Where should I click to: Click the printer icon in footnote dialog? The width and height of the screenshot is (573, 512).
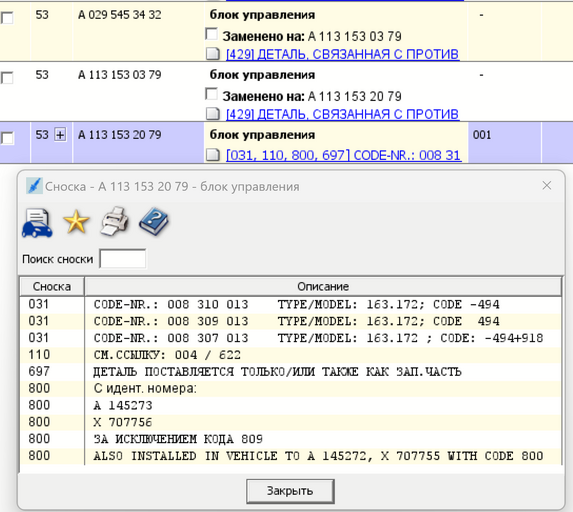115,221
